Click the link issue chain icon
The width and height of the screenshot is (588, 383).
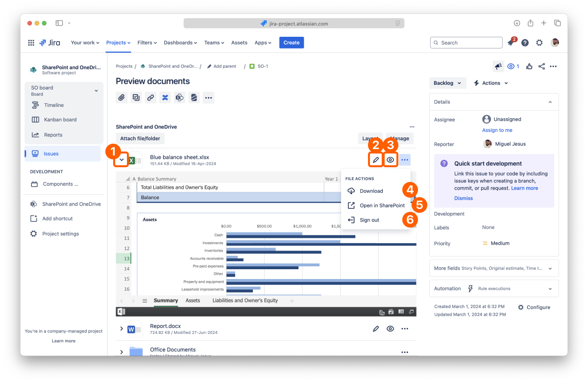coord(151,98)
